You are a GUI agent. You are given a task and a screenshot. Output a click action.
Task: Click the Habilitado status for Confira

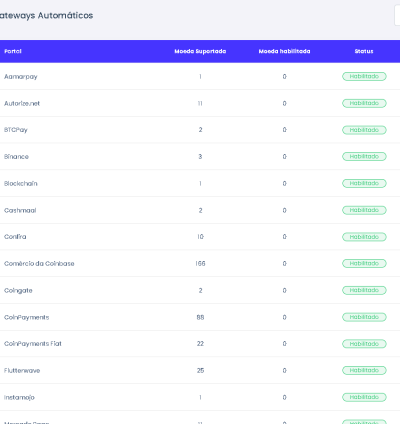coord(364,237)
